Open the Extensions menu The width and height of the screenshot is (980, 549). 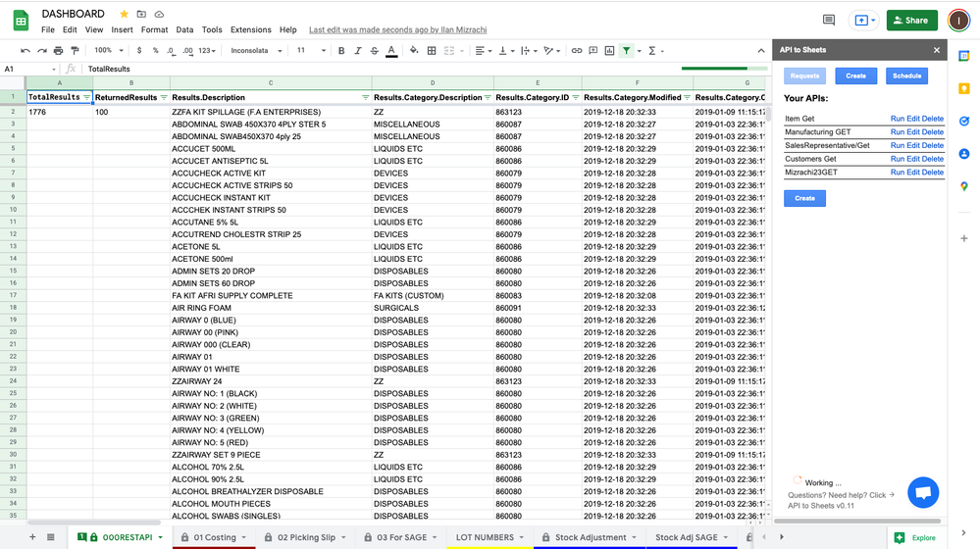pos(250,29)
